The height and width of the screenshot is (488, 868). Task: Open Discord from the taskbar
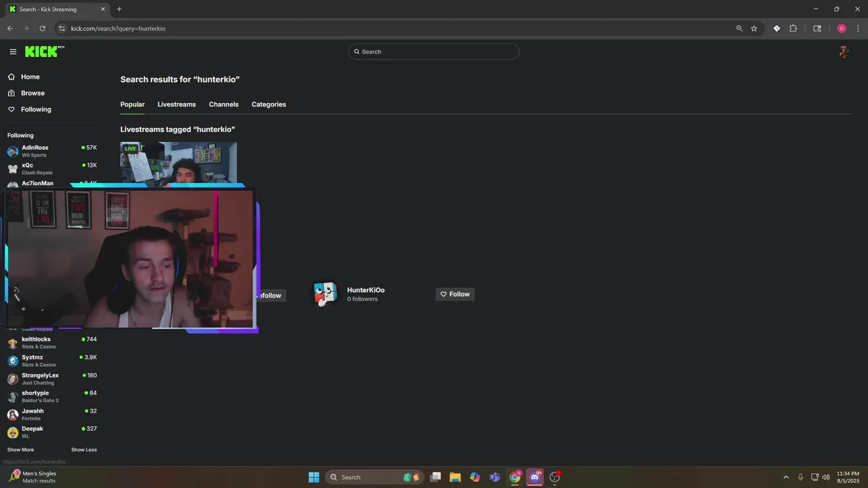pyautogui.click(x=535, y=477)
